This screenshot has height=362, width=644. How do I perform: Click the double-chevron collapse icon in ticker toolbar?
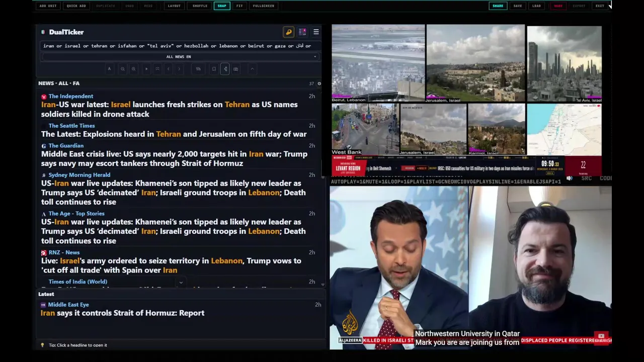coord(157,69)
